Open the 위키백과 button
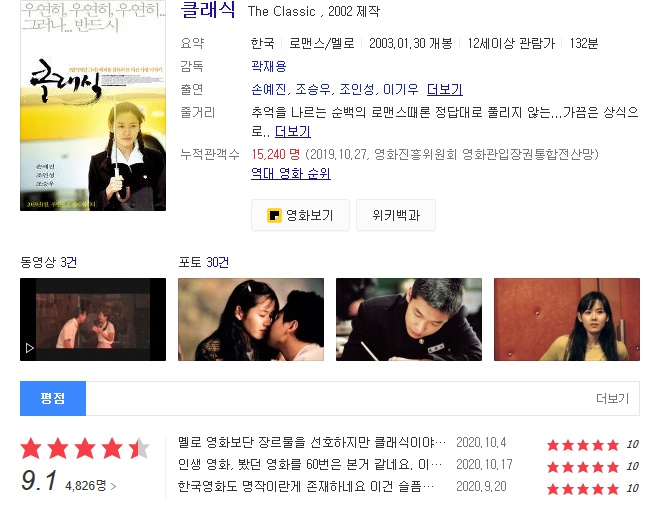 (396, 215)
